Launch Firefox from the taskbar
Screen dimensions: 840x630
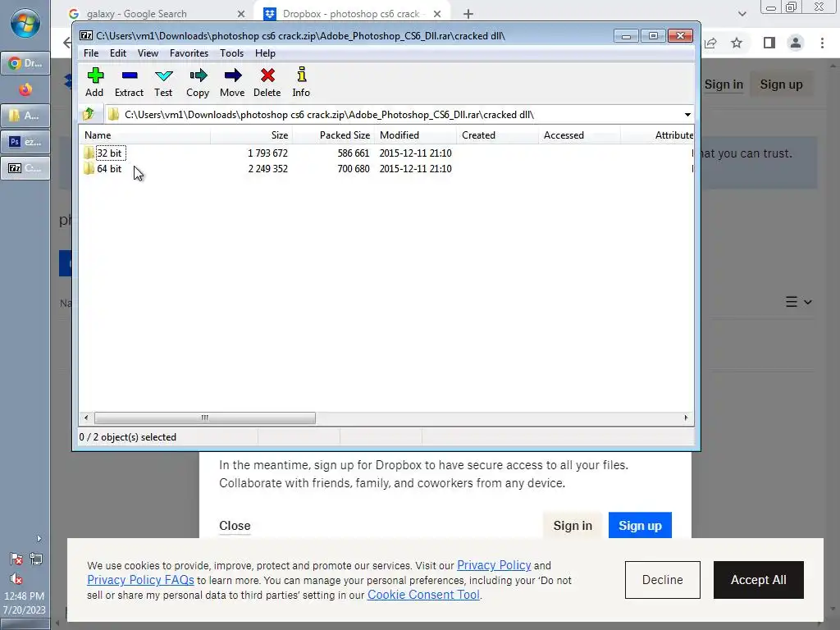coord(25,89)
